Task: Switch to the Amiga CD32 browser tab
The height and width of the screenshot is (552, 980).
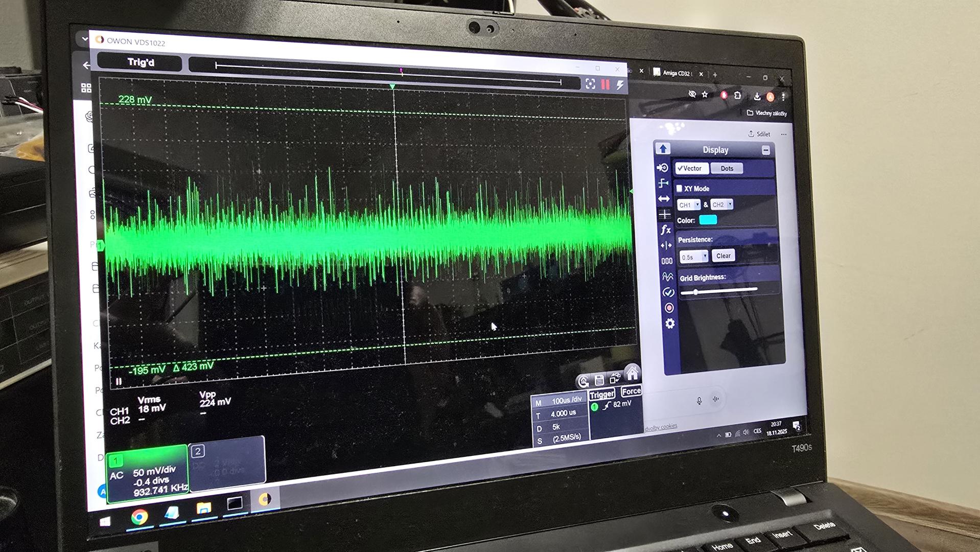Action: [676, 73]
